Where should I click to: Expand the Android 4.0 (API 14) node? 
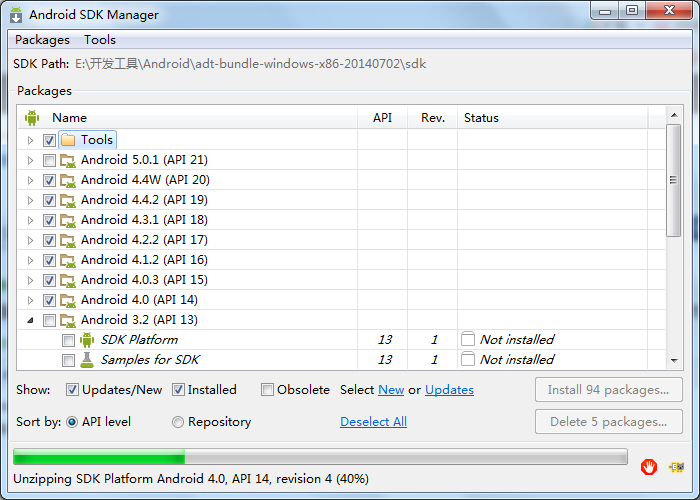[x=30, y=300]
